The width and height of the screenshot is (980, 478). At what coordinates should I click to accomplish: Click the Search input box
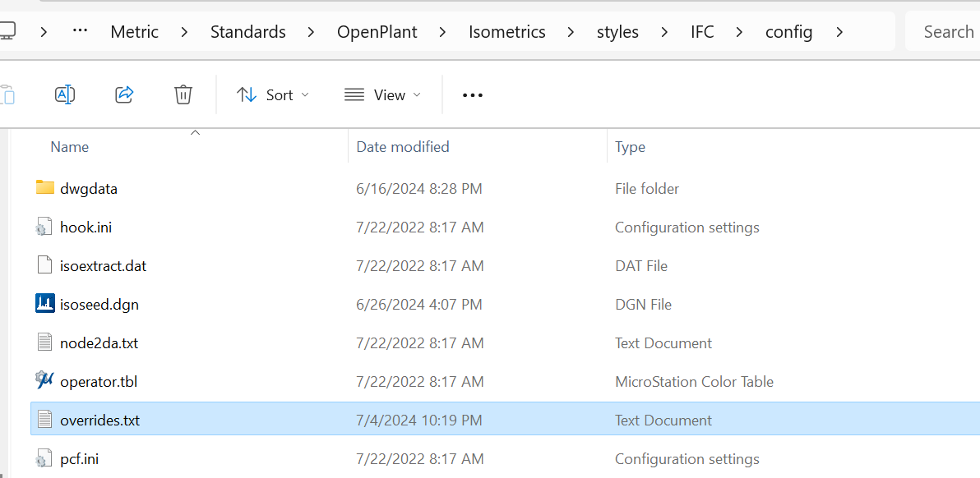click(x=945, y=31)
